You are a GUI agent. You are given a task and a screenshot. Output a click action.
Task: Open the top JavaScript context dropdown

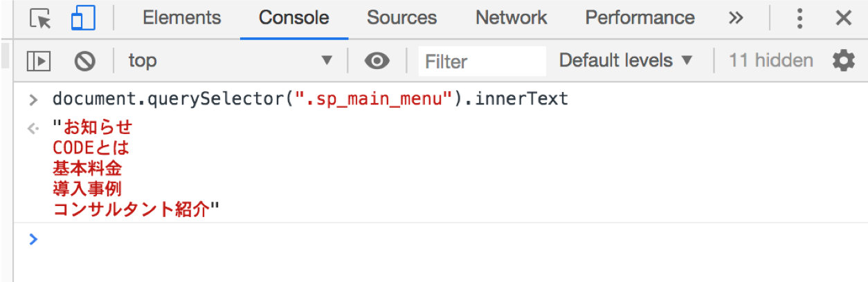pos(230,61)
